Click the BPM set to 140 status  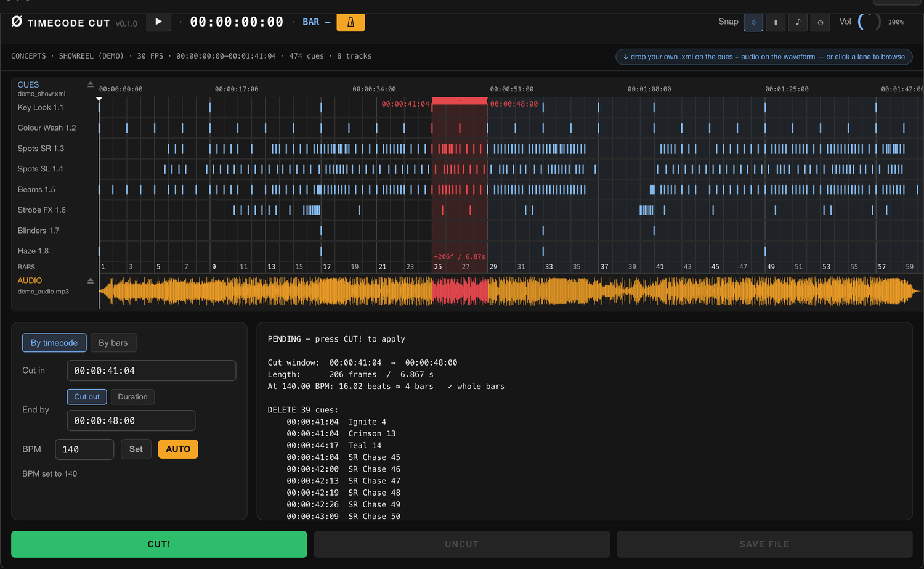[x=50, y=474]
